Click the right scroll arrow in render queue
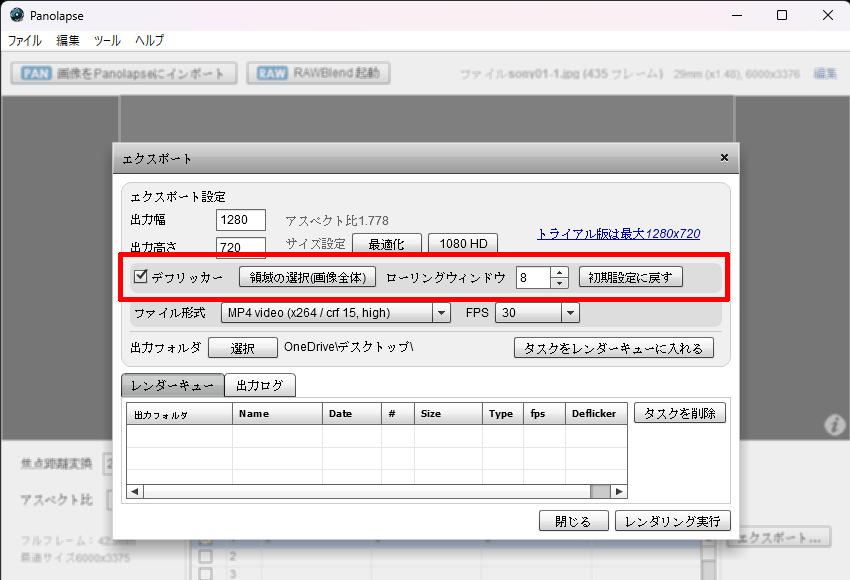The height and width of the screenshot is (580, 850). tap(619, 491)
